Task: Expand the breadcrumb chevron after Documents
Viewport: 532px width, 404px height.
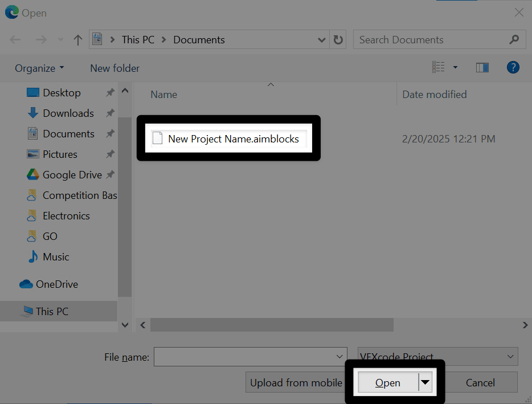Action: (x=322, y=39)
